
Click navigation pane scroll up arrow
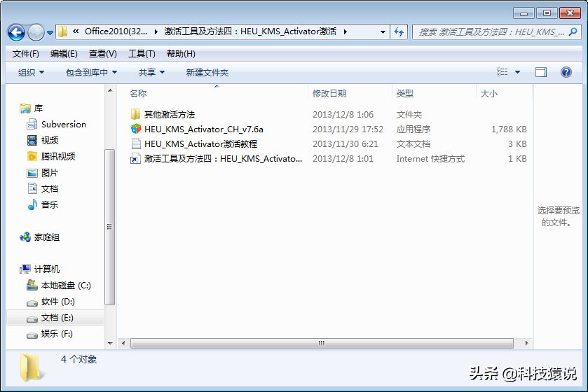coord(110,90)
